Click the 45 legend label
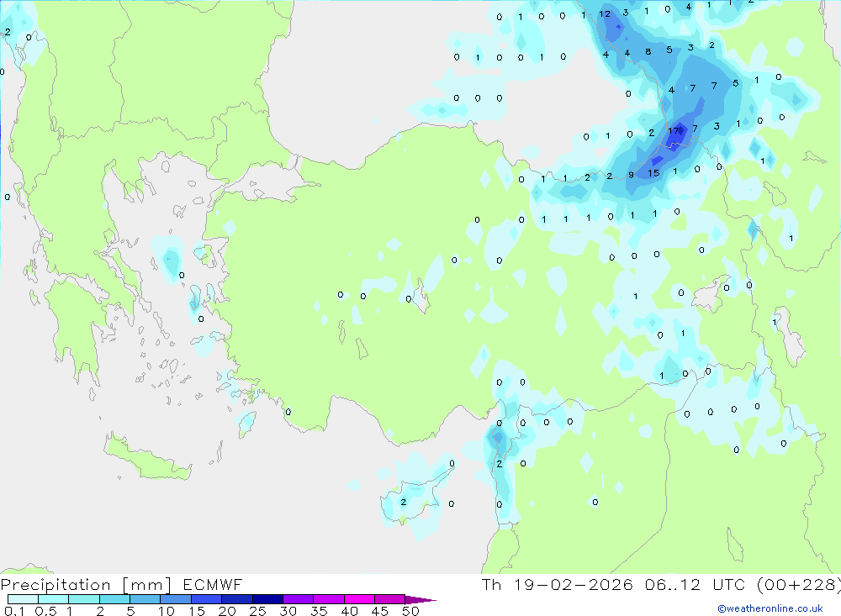The width and height of the screenshot is (841, 616). [380, 611]
